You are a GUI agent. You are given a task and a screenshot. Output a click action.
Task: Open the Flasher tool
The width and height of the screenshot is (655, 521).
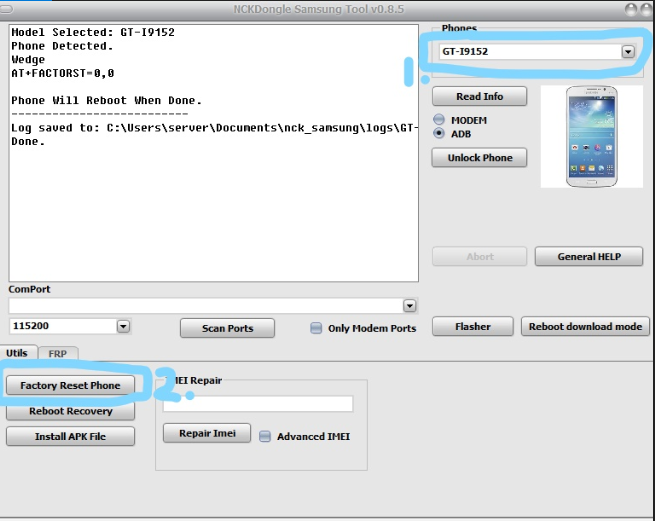[x=472, y=326]
